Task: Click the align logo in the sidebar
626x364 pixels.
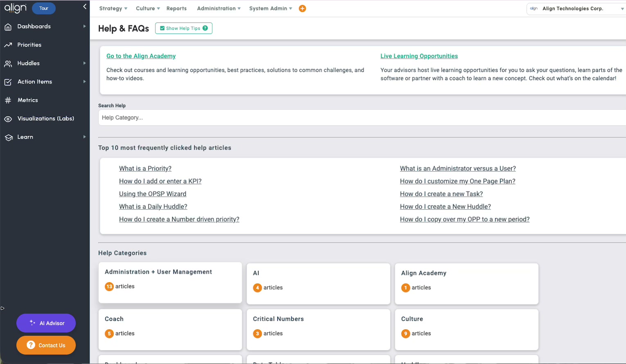Action: [16, 8]
